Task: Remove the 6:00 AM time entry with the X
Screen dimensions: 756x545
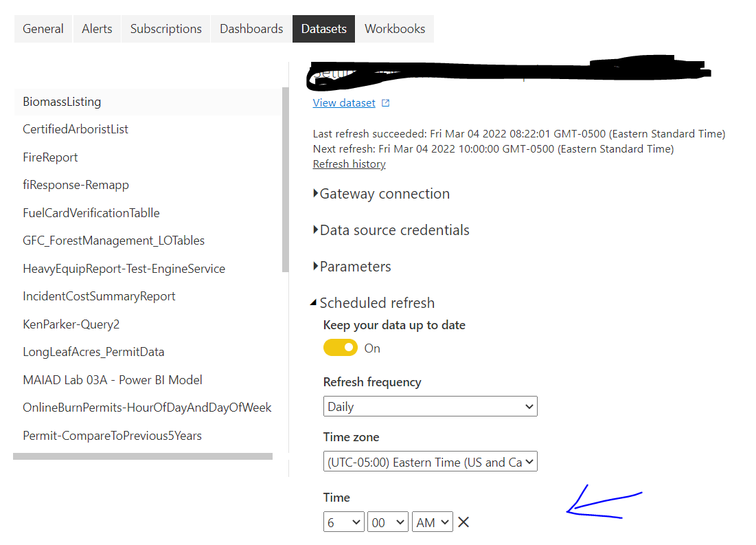Action: click(463, 522)
